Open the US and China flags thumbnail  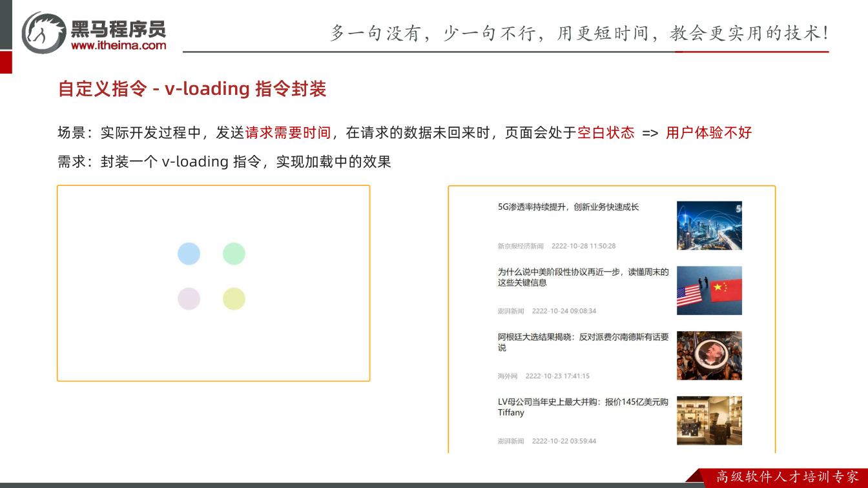(x=709, y=290)
